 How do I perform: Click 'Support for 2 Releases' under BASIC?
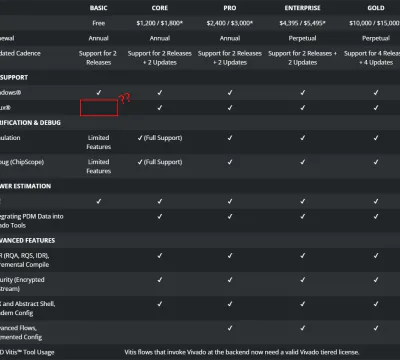(98, 58)
